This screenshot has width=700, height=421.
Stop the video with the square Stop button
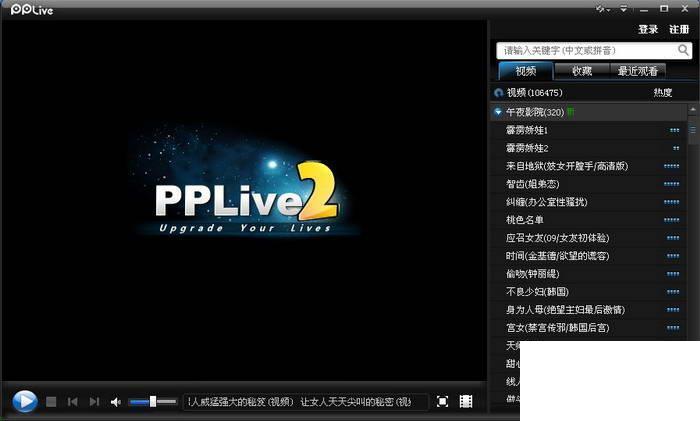pyautogui.click(x=51, y=402)
